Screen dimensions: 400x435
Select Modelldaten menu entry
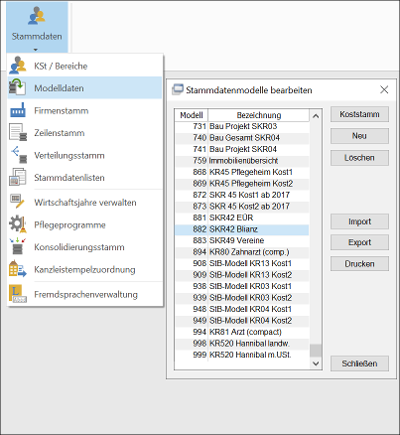[x=85, y=88]
